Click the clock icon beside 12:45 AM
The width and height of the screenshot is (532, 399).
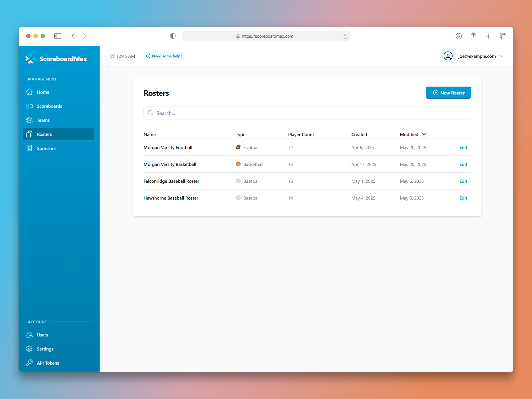[x=112, y=56]
